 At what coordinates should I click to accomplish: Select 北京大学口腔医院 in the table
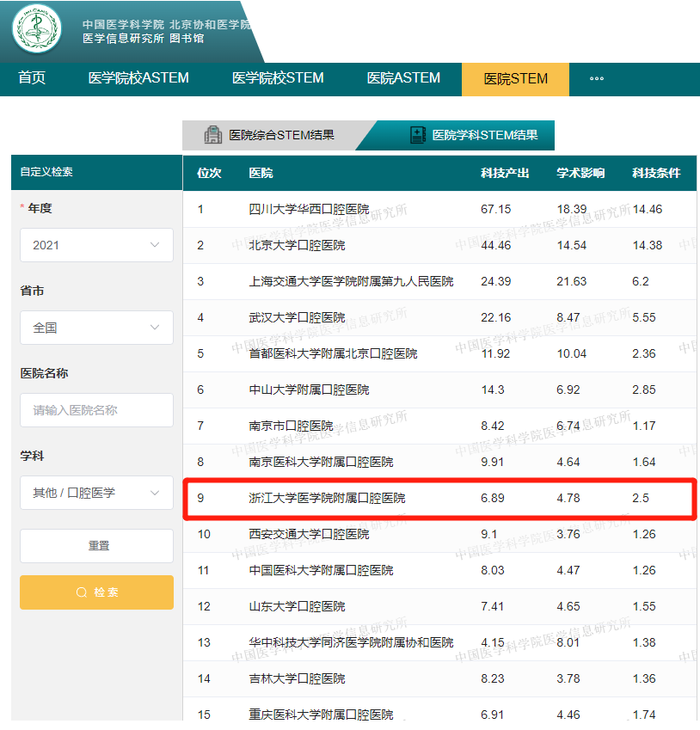[297, 245]
